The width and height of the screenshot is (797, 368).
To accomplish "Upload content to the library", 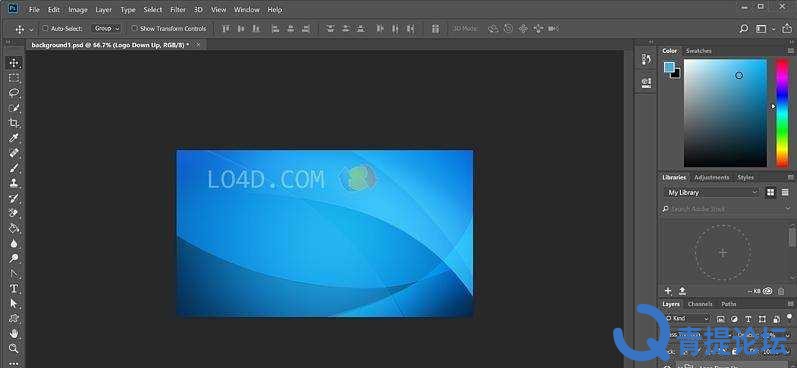I will (683, 291).
